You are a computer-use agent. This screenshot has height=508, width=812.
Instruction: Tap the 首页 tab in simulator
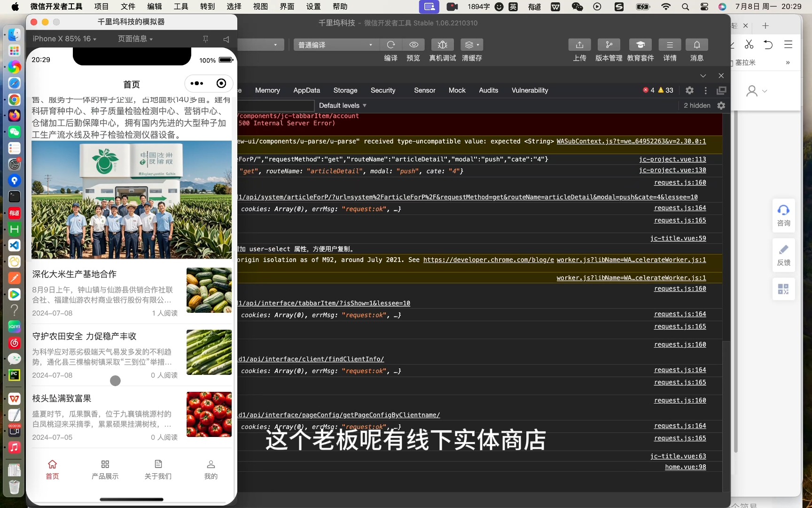(53, 470)
